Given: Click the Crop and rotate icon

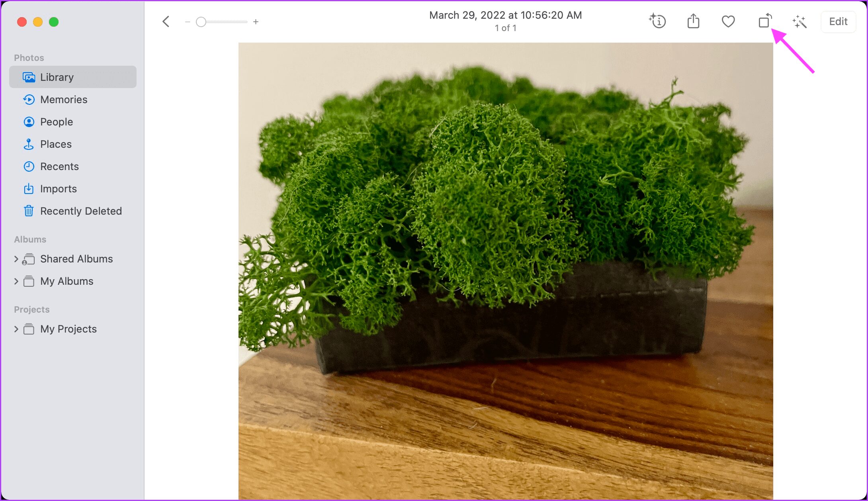Looking at the screenshot, I should [765, 21].
